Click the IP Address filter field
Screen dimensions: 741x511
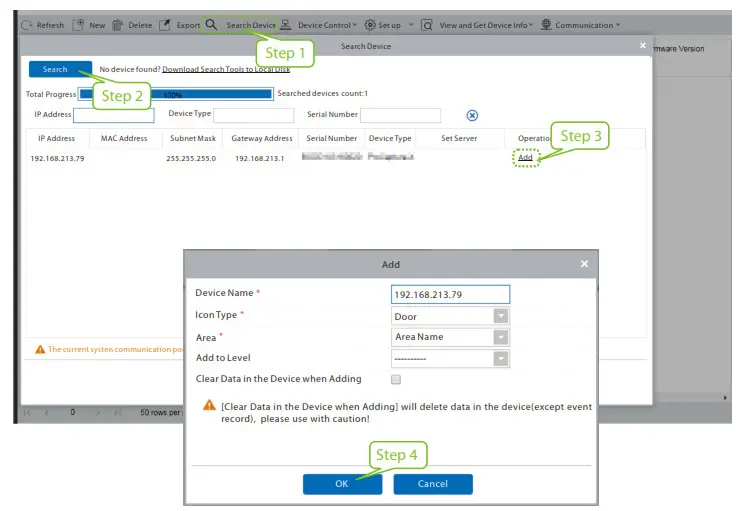114,115
